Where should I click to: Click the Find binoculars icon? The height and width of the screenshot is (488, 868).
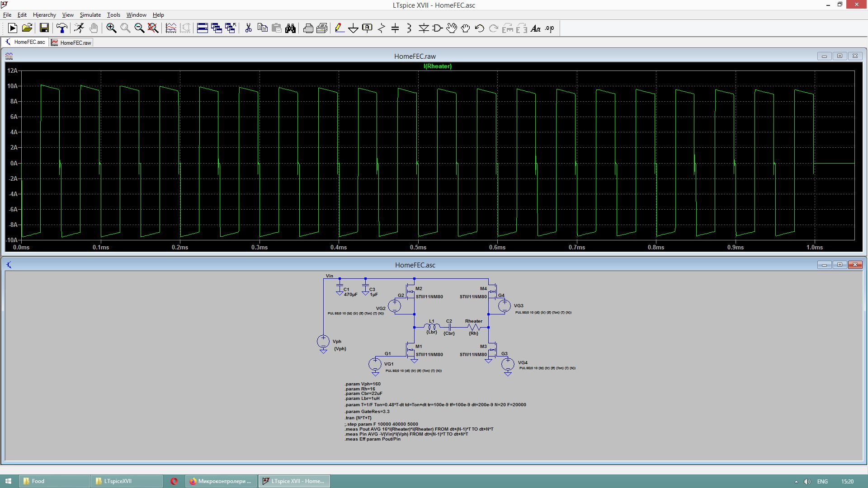(290, 28)
